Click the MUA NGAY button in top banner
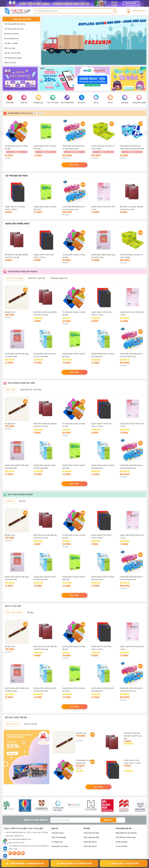This screenshot has height=868, width=149. 131,3
